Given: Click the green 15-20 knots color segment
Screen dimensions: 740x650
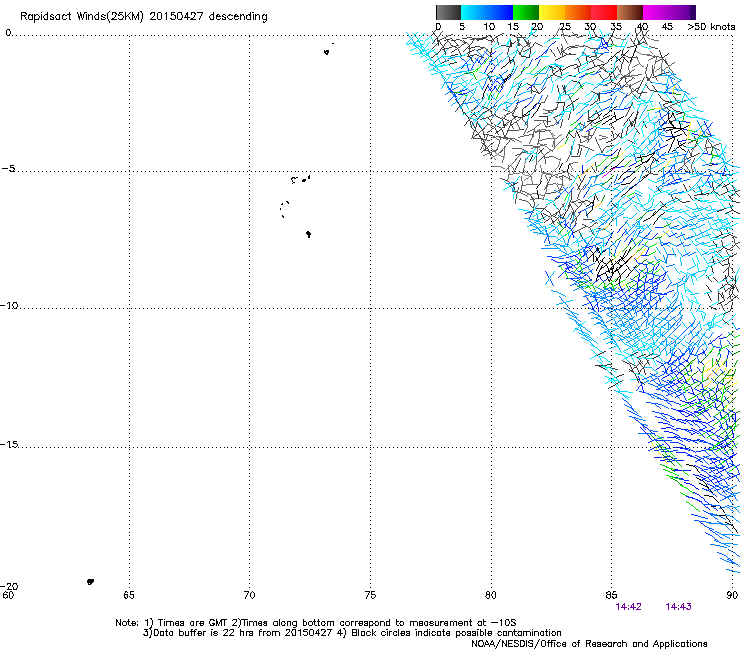Looking at the screenshot, I should 526,12.
